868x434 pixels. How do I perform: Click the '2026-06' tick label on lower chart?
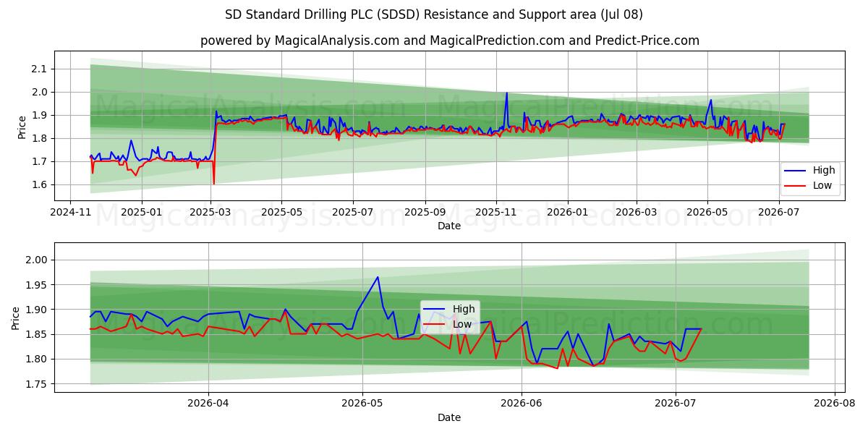pyautogui.click(x=522, y=404)
